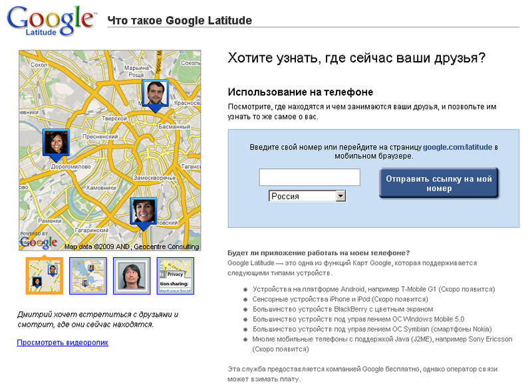Open the Просмотреть видеоролик link
The height and width of the screenshot is (392, 532).
coord(63,342)
